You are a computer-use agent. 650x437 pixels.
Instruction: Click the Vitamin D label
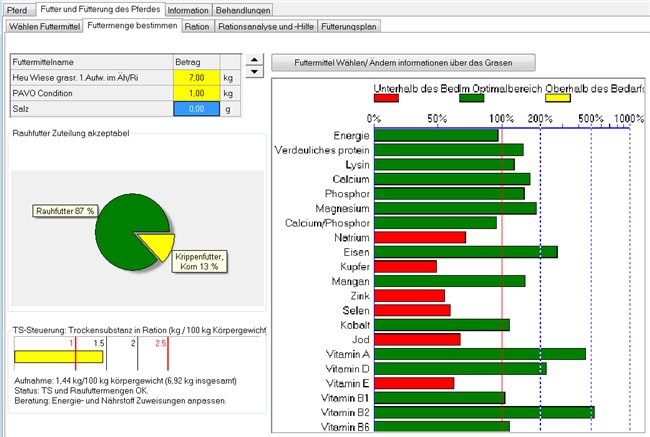(347, 369)
